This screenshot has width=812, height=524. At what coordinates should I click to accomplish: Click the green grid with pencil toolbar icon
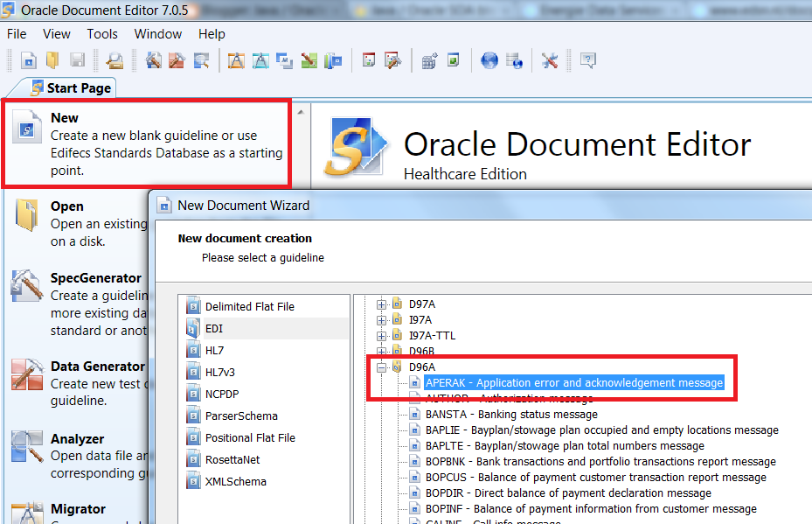point(309,60)
